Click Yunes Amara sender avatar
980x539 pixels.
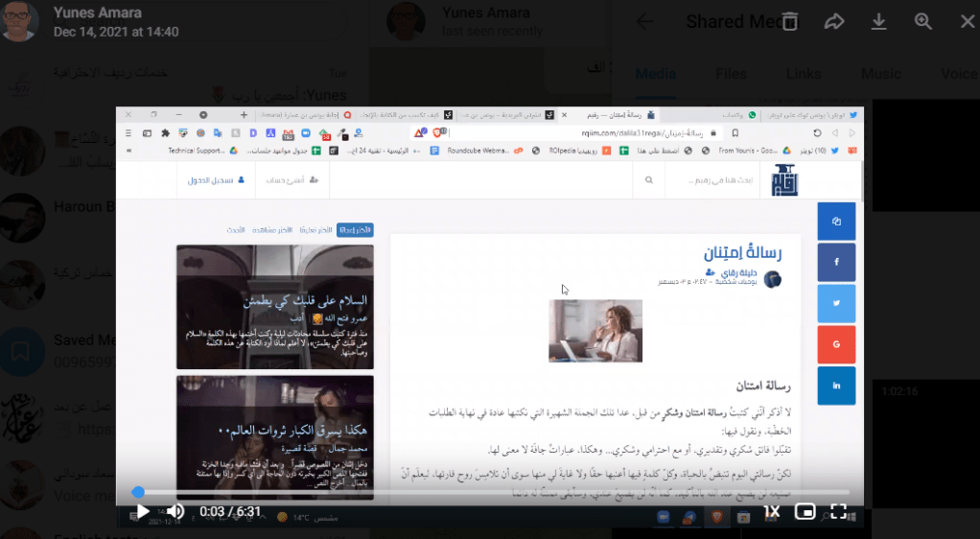point(21,21)
